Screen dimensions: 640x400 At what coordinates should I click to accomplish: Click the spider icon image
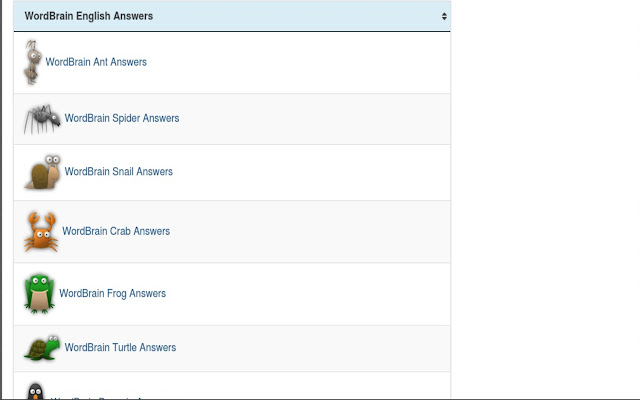click(42, 119)
